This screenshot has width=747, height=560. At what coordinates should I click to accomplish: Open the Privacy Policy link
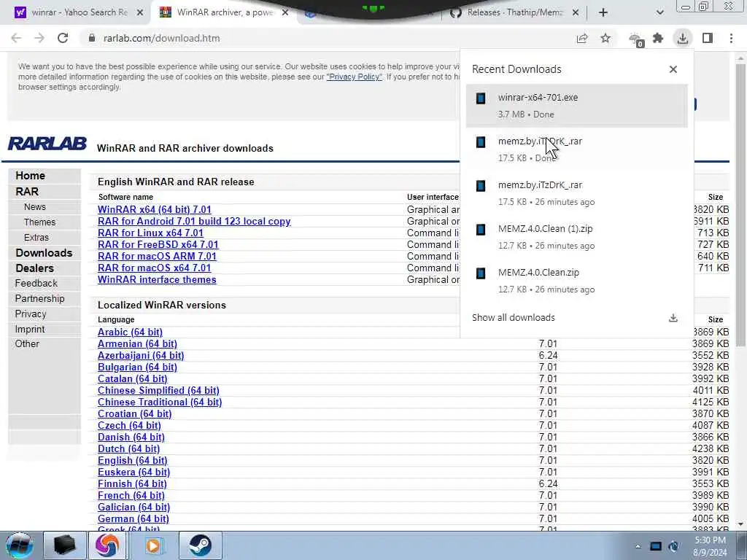click(354, 77)
